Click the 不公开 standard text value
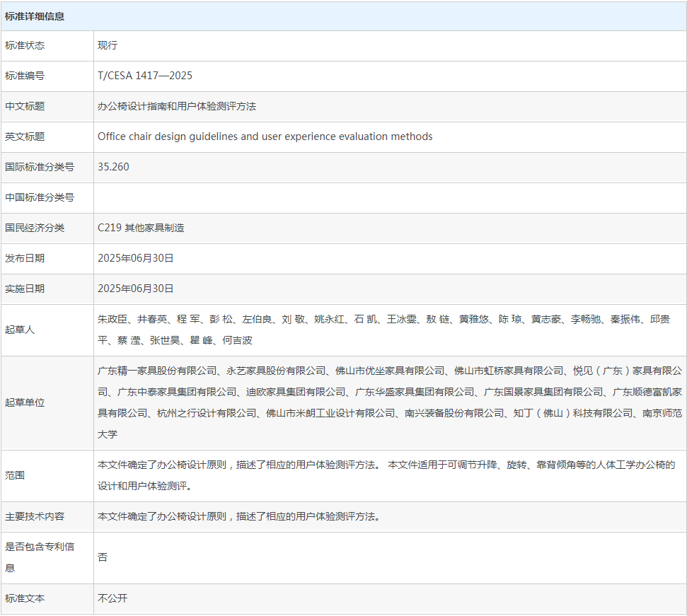The height and width of the screenshot is (616, 687). (x=112, y=598)
